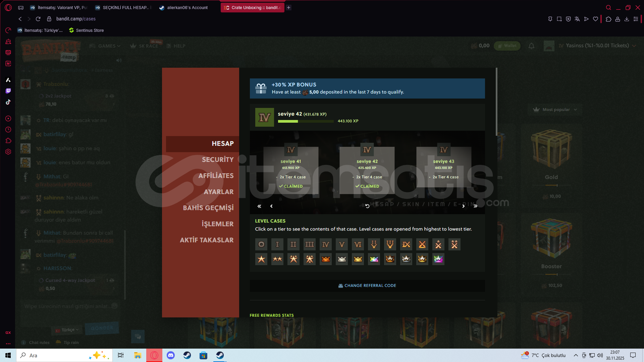This screenshot has width=644, height=362.
Task: Click the CHANGE REFERRAL CODE button
Action: (x=367, y=286)
